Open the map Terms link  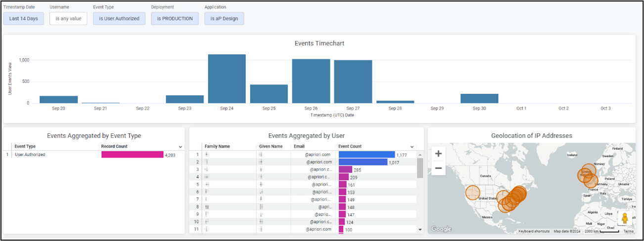pos(628,231)
